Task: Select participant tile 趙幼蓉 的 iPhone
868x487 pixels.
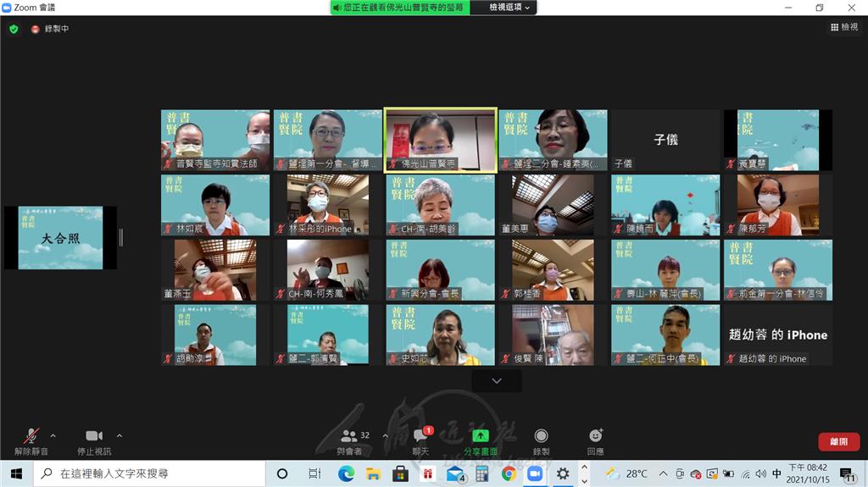Action: click(x=778, y=335)
